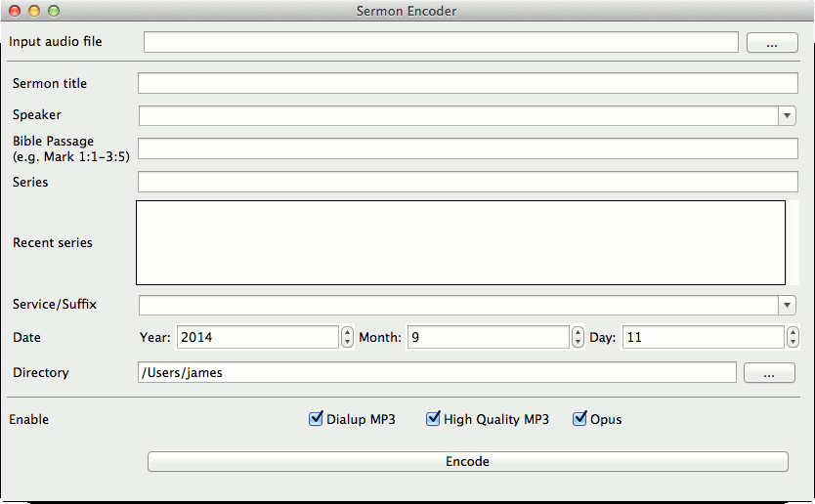Screen dimensions: 815x504
Task: Click into the Series text field
Action: click(x=468, y=182)
